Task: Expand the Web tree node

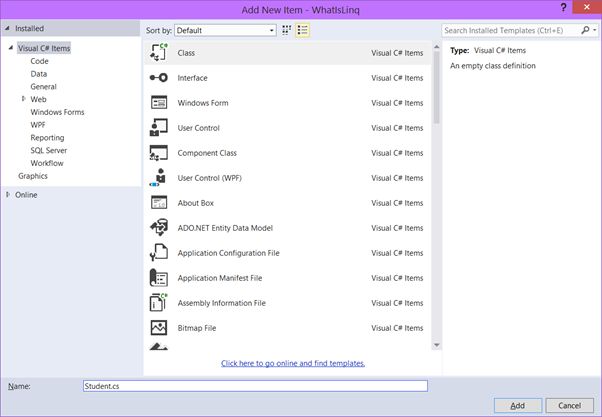Action: coord(23,99)
